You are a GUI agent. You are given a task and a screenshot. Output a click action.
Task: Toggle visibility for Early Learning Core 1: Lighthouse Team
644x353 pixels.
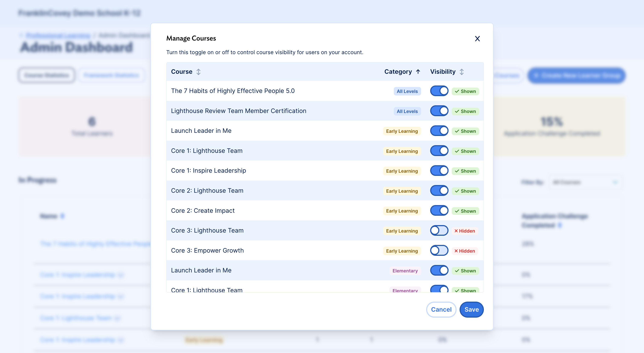pos(439,151)
